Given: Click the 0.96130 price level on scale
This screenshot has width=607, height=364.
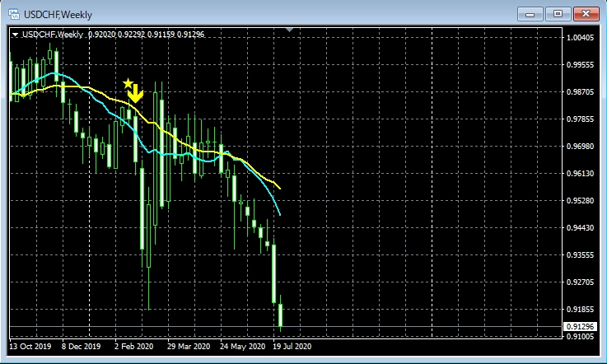Looking at the screenshot, I should click(578, 174).
